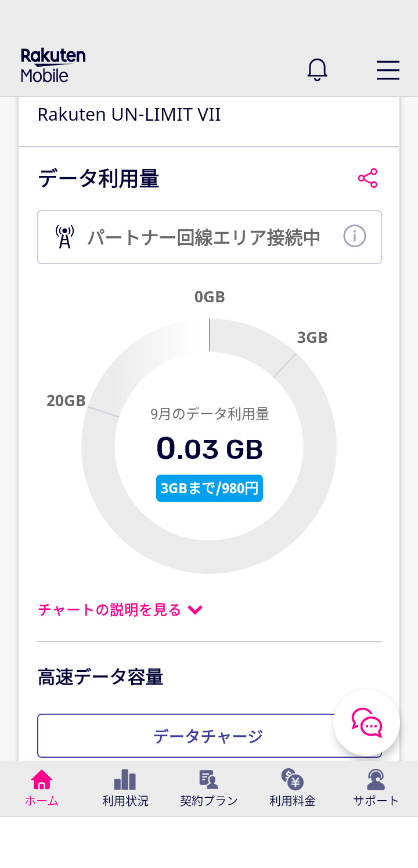Viewport: 418px width, 868px height.
Task: Open partner network info icon
Action: 354,237
